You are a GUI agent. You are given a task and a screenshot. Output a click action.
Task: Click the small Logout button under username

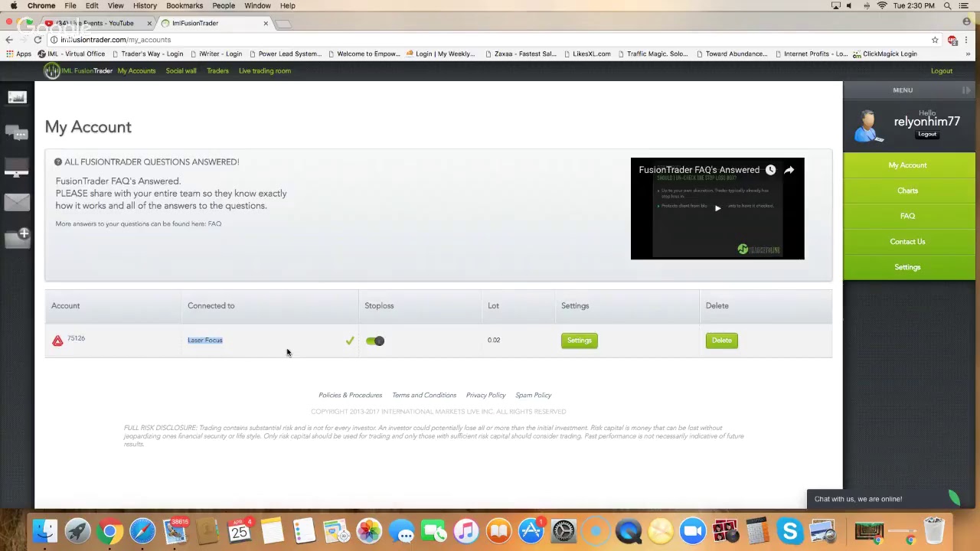927,135
